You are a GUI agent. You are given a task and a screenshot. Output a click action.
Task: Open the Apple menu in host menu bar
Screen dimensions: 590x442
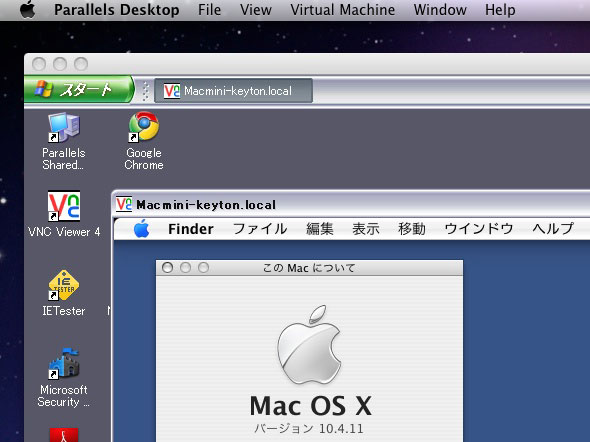[28, 9]
